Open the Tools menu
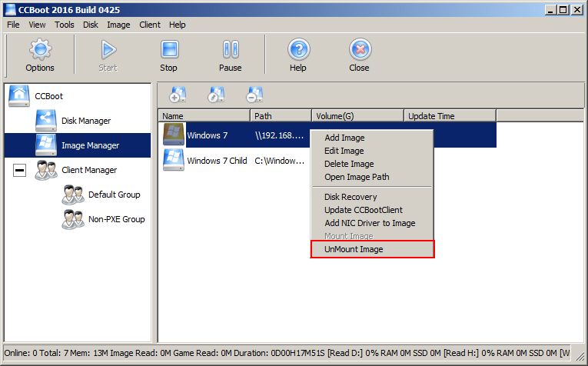 [x=65, y=25]
